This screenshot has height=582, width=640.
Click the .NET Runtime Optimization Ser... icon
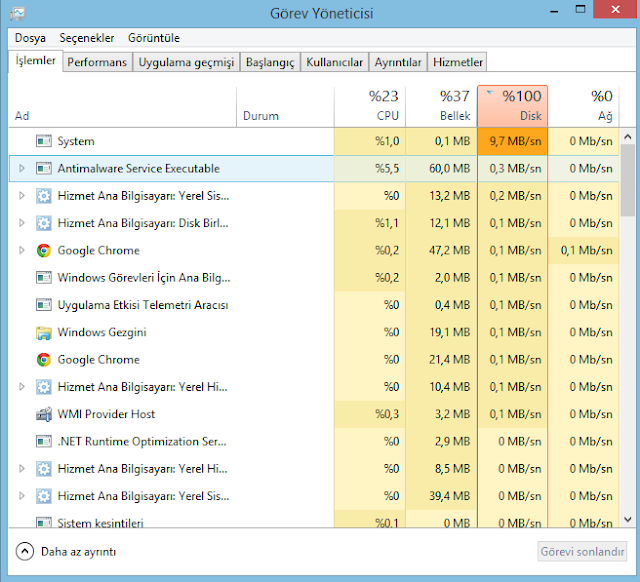click(44, 442)
